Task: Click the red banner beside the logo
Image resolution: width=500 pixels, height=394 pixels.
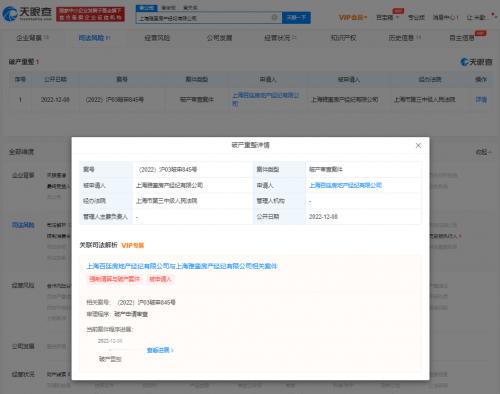Action: coord(90,14)
